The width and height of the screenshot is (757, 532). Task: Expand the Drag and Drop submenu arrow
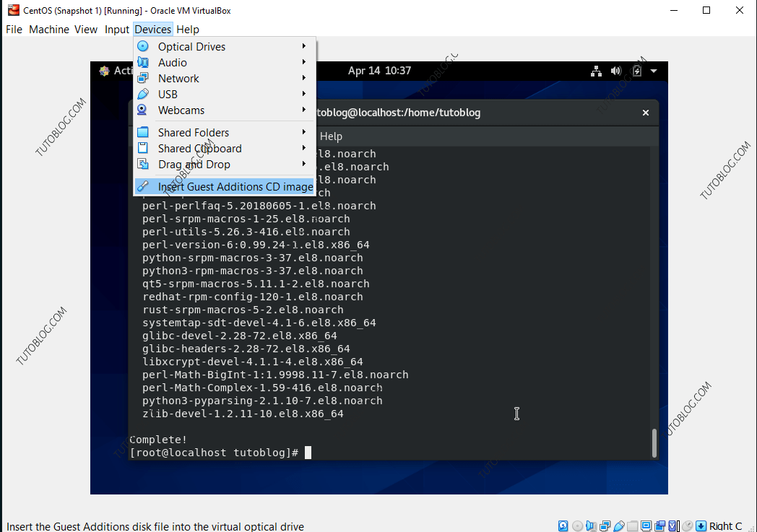tap(304, 164)
